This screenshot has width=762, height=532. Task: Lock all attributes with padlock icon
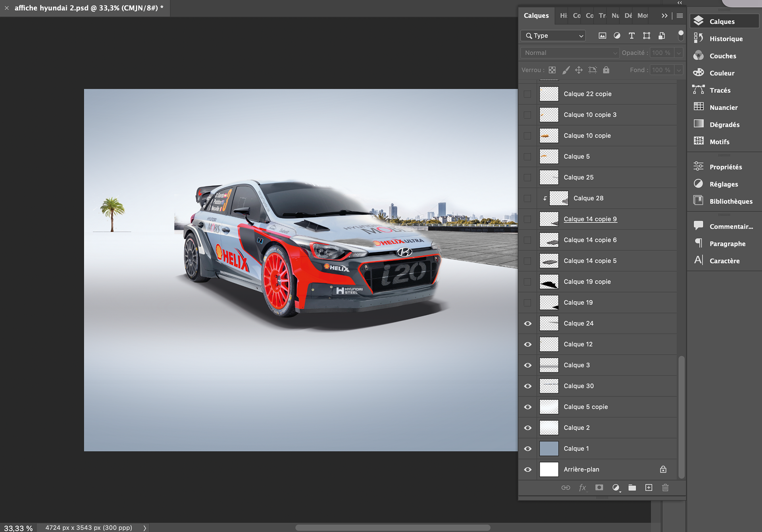606,70
